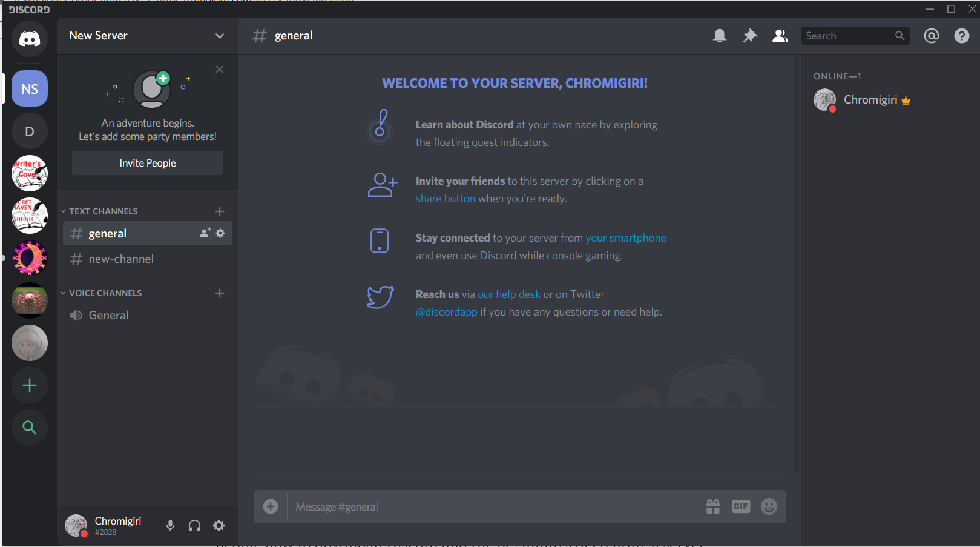Open the Chromigiri user avatar status menu
This screenshot has width=980, height=547.
(76, 525)
